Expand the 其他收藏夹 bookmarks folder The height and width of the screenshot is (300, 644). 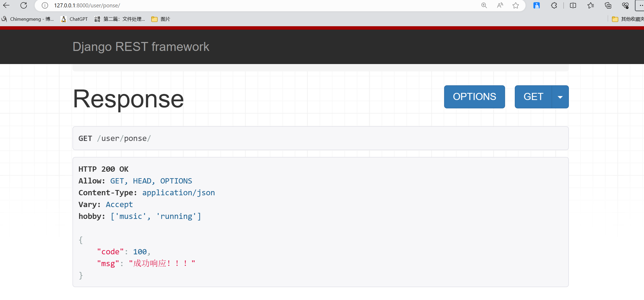point(628,19)
